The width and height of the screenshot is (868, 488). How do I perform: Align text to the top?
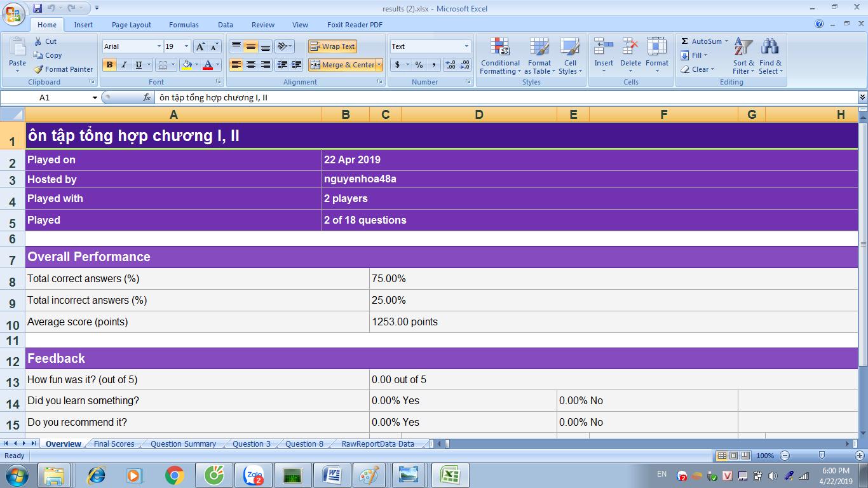[x=236, y=46]
